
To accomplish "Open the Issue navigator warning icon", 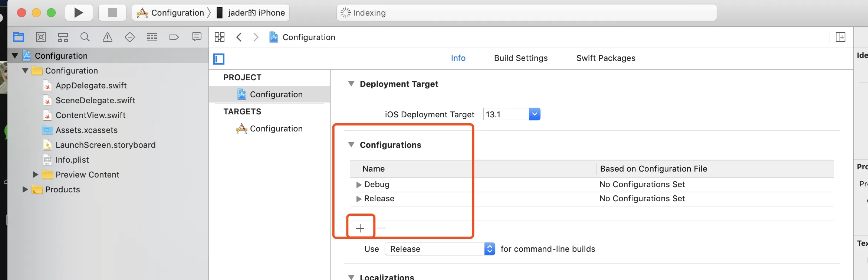I will tap(108, 37).
